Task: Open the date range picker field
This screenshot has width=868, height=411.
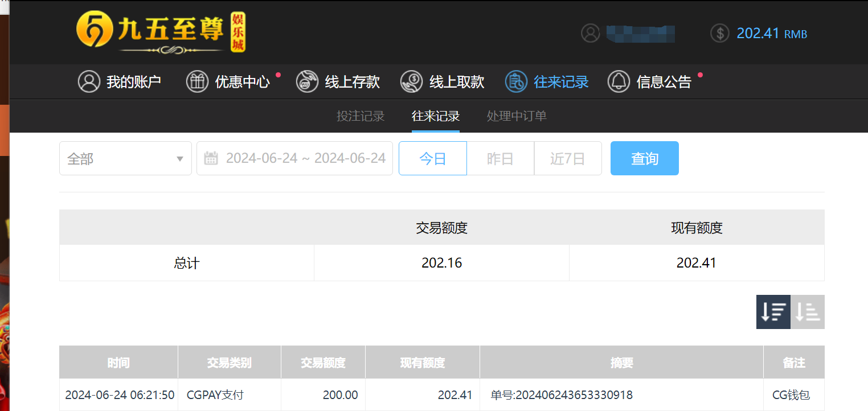Action: pyautogui.click(x=294, y=158)
